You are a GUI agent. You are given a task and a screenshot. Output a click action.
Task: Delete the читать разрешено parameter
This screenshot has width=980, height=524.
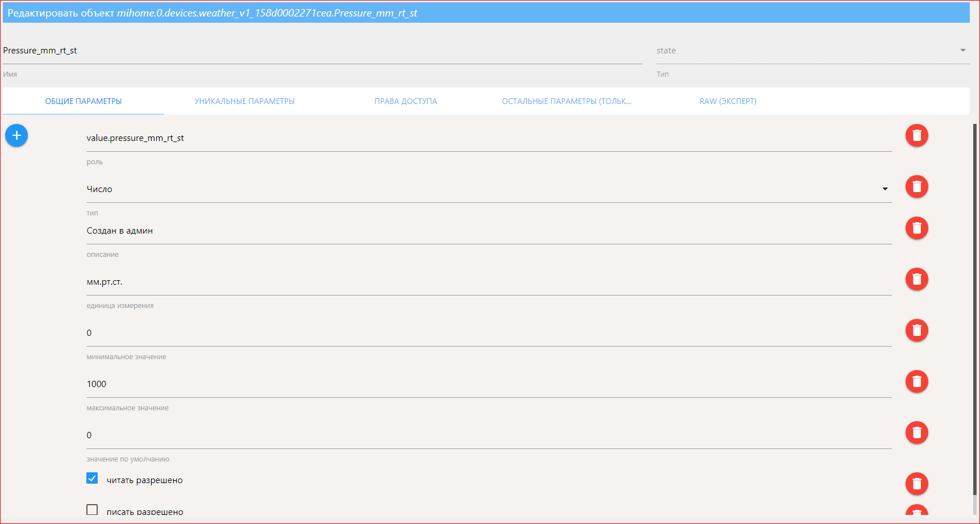[916, 484]
